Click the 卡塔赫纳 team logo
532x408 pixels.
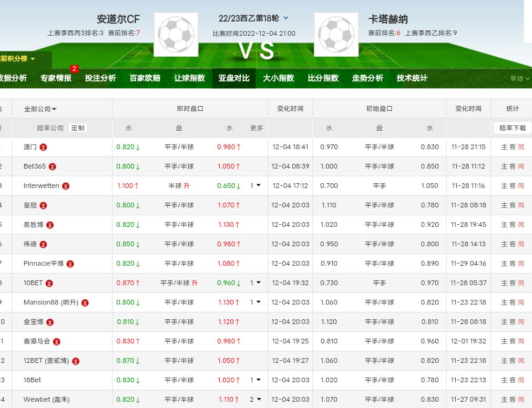[336, 35]
